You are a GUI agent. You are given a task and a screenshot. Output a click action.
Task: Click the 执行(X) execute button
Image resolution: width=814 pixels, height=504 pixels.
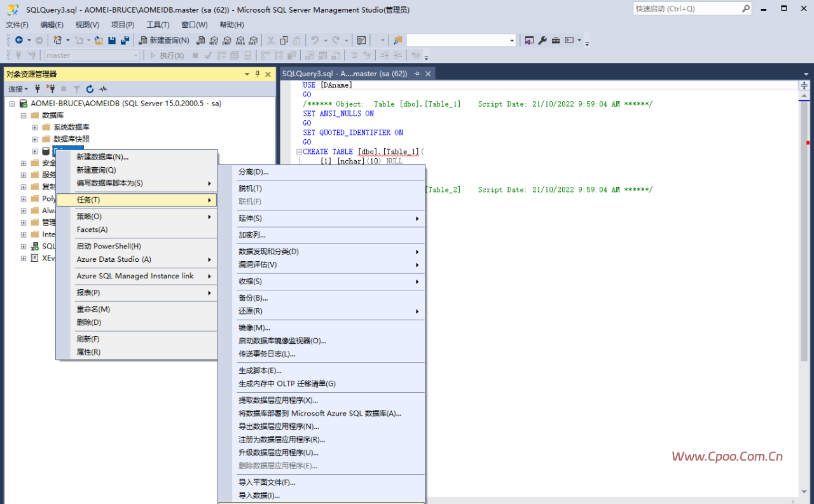[167, 55]
